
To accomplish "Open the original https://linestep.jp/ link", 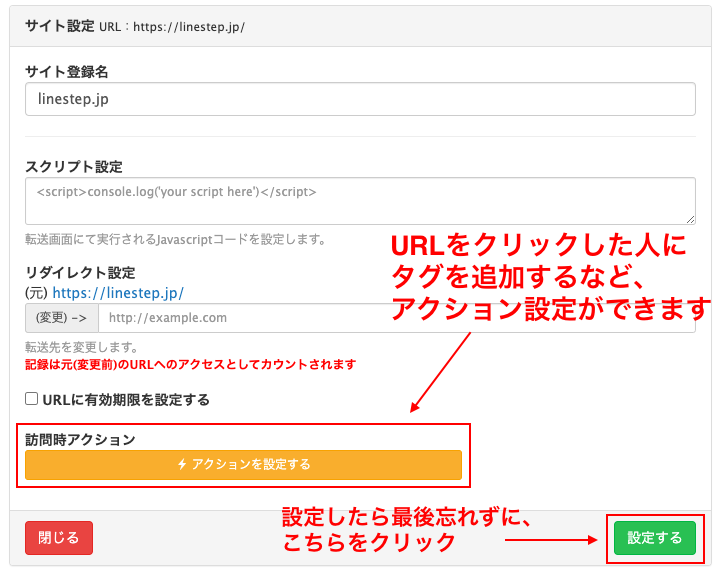I will pyautogui.click(x=118, y=293).
